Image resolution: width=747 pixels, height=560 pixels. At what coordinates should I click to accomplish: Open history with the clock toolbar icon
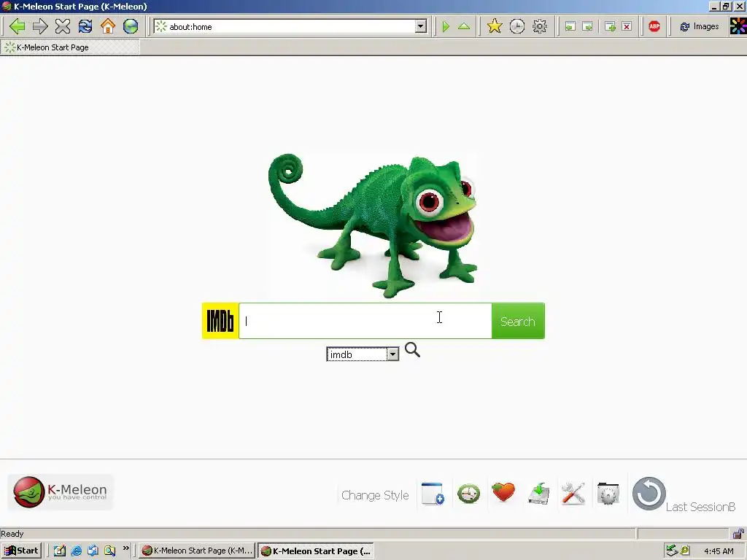pyautogui.click(x=517, y=26)
